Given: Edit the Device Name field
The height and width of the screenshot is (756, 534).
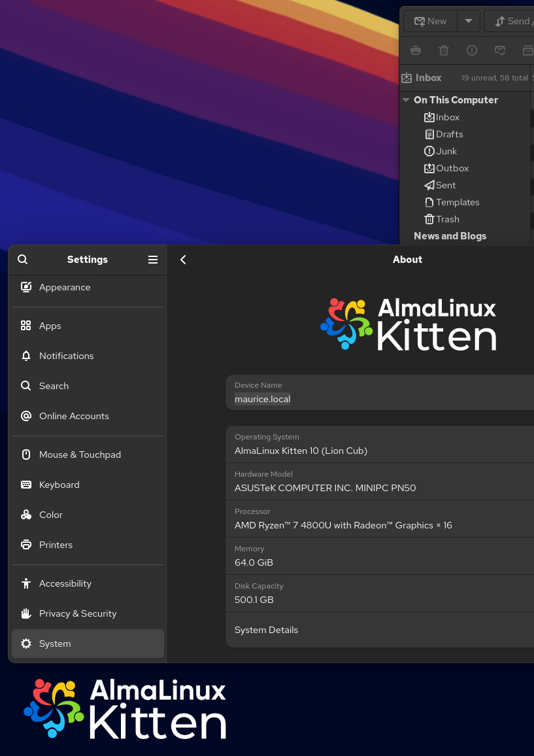Looking at the screenshot, I should coord(380,392).
